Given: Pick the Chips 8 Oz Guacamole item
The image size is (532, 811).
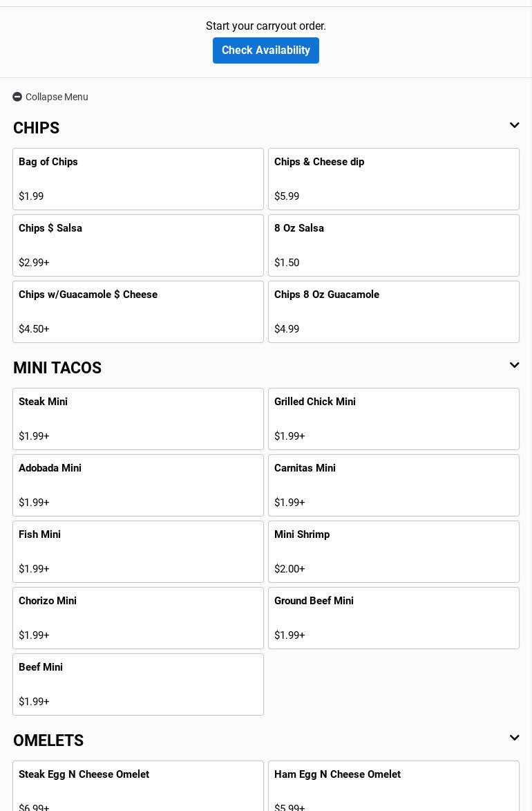Looking at the screenshot, I should tap(394, 312).
